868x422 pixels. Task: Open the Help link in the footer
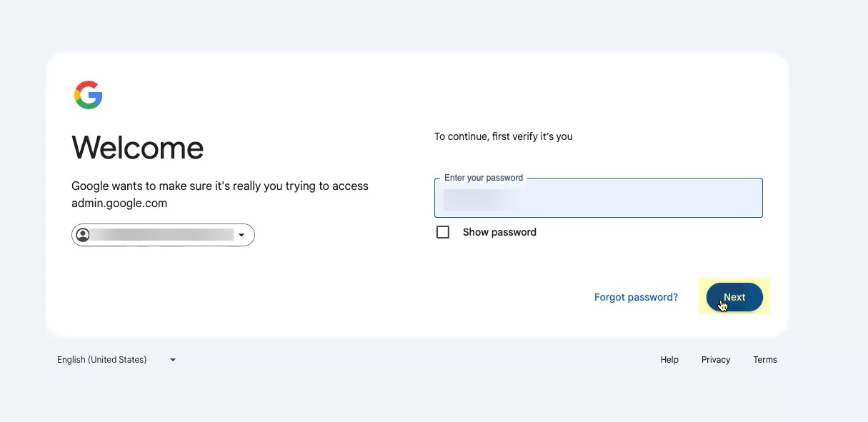click(669, 360)
